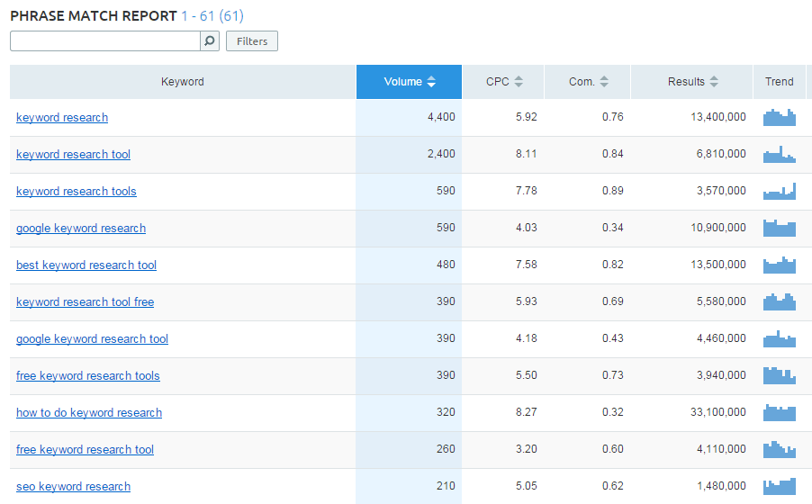Focus the phrase match search field
Viewport: 812px width, 504px height.
[x=105, y=40]
